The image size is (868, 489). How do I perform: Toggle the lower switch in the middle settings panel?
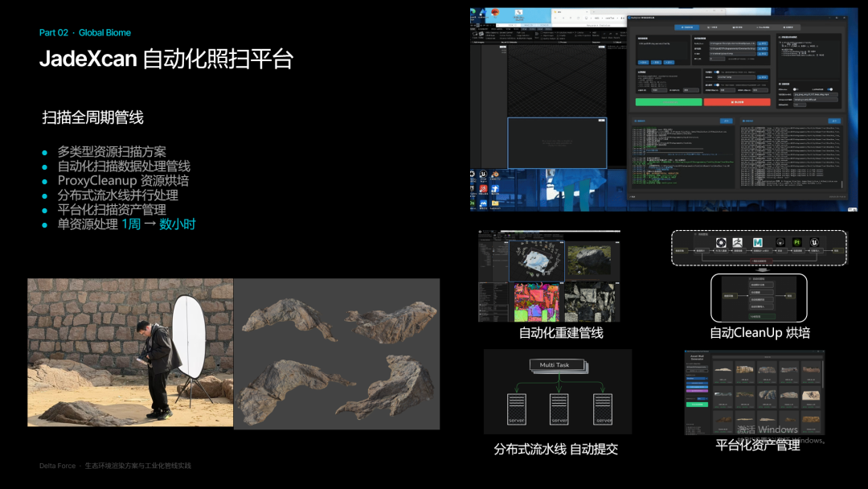pos(716,84)
